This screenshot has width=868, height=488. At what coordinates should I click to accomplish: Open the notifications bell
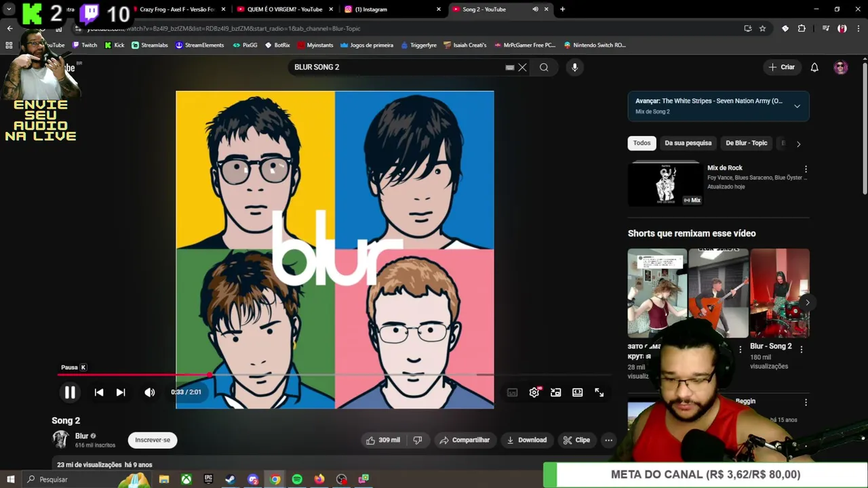pyautogui.click(x=814, y=67)
